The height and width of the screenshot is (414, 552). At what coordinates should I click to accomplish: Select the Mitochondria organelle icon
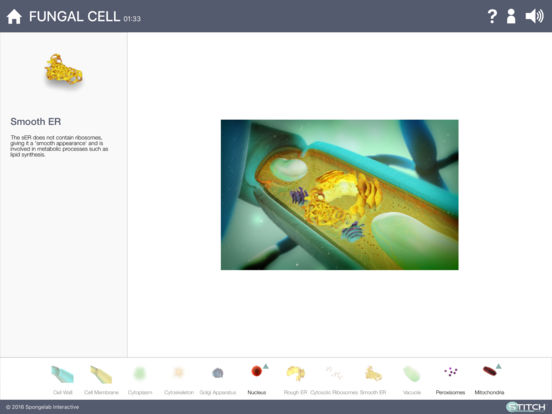tap(489, 371)
